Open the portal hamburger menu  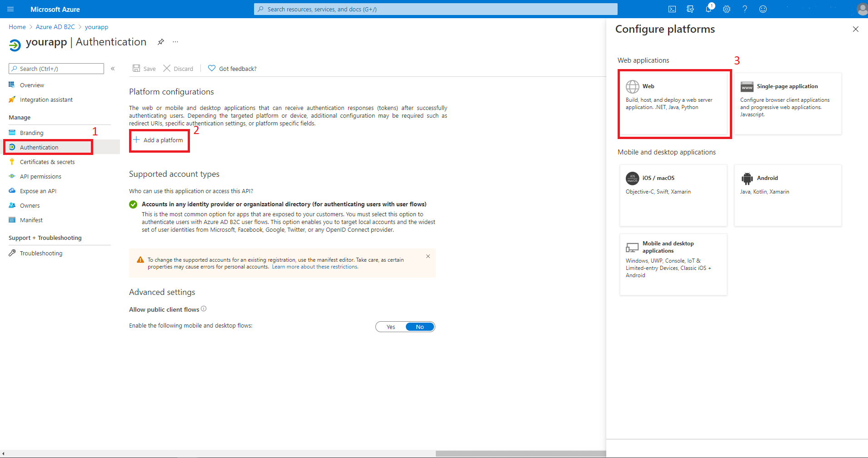(x=10, y=9)
